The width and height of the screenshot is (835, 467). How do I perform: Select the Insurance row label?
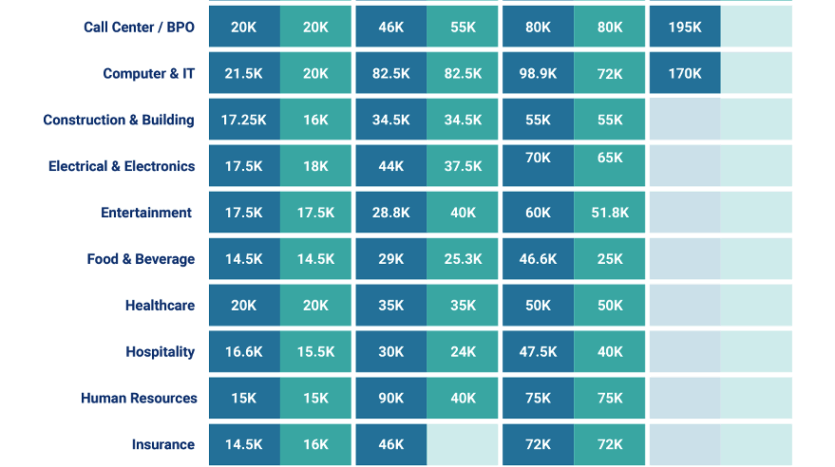(163, 444)
